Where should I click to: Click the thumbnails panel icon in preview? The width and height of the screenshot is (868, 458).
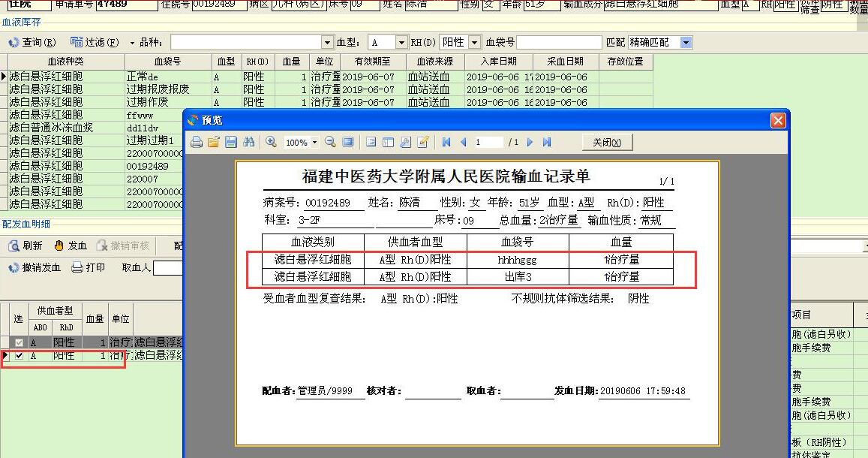[388, 143]
